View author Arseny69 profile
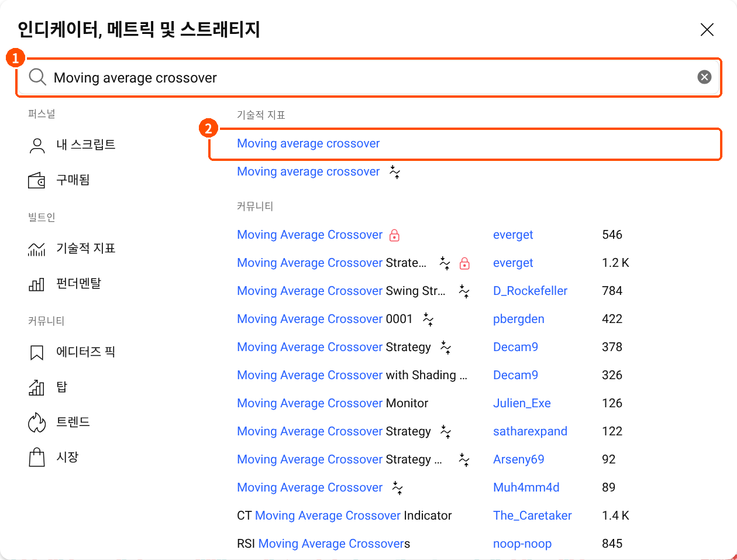737x560 pixels. (x=519, y=459)
